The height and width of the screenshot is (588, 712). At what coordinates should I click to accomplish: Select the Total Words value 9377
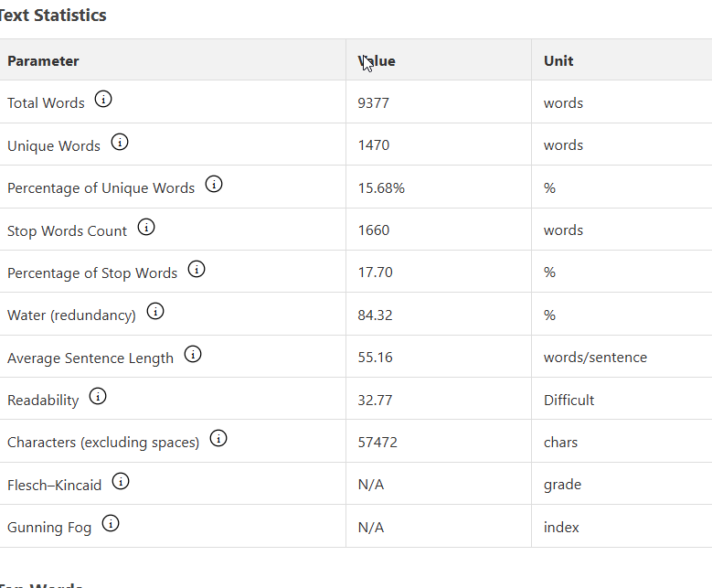point(373,103)
